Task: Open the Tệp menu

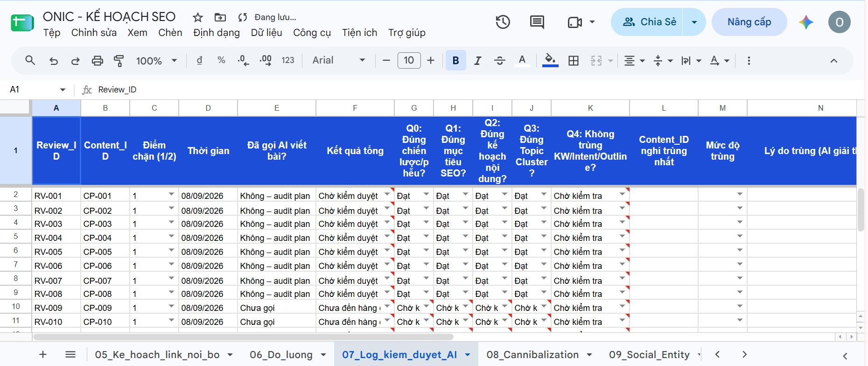Action: (52, 33)
